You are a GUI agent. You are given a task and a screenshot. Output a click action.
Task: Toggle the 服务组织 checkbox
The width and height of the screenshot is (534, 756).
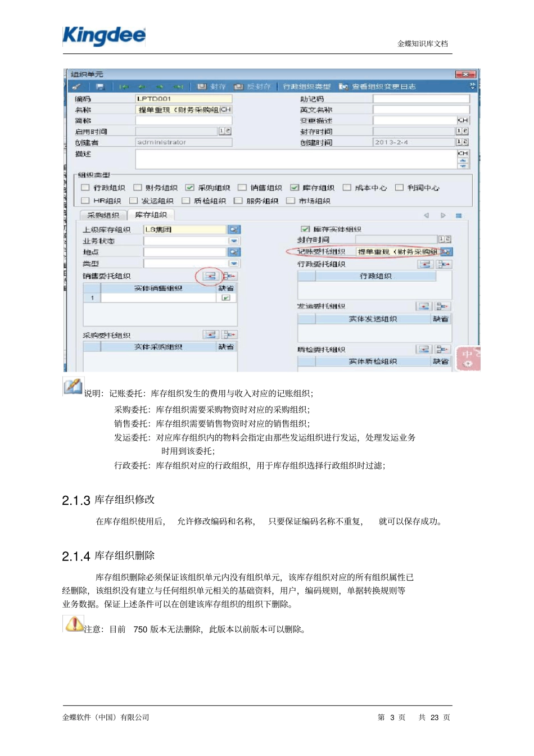tap(238, 201)
